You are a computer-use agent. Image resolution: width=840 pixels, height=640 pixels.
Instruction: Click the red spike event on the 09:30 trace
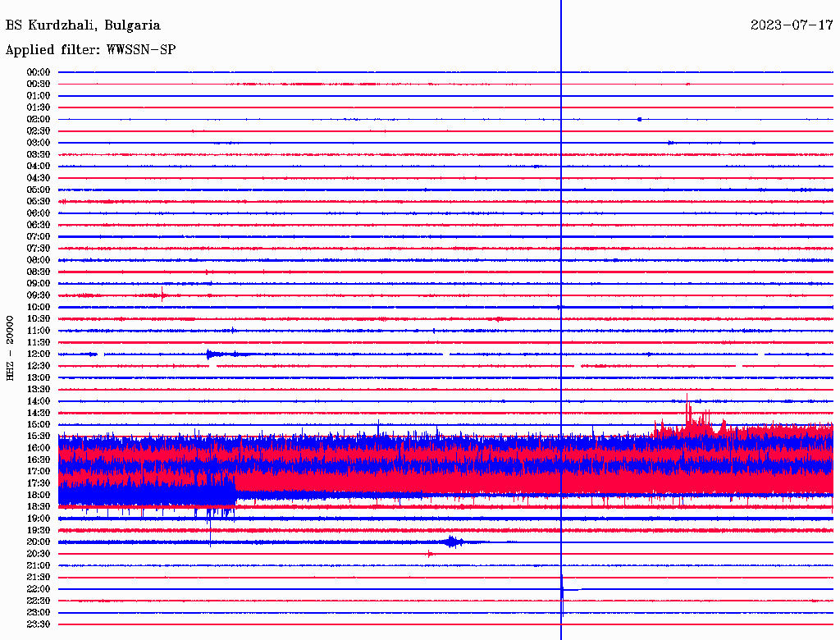162,295
